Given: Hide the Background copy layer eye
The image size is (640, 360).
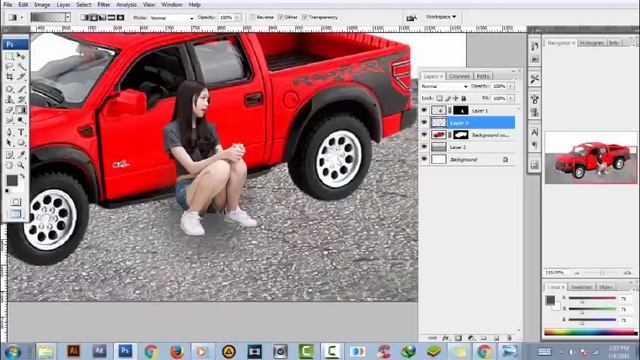Looking at the screenshot, I should [x=424, y=135].
